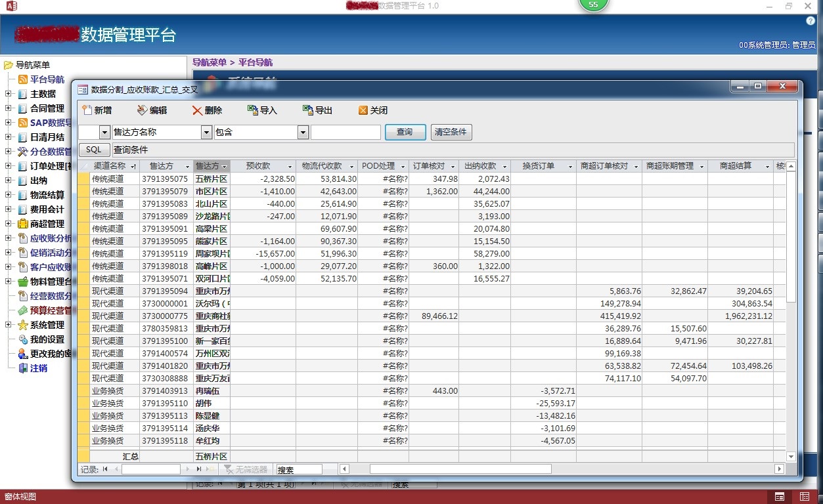Click the 关闭 (close) orange toolbar icon

tap(363, 110)
